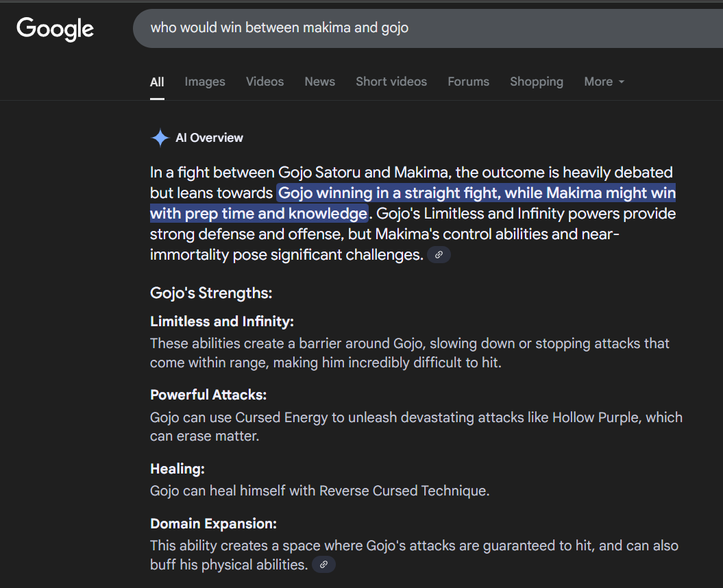Viewport: 723px width, 588px height.
Task: Open the Shopping tab
Action: (x=537, y=82)
